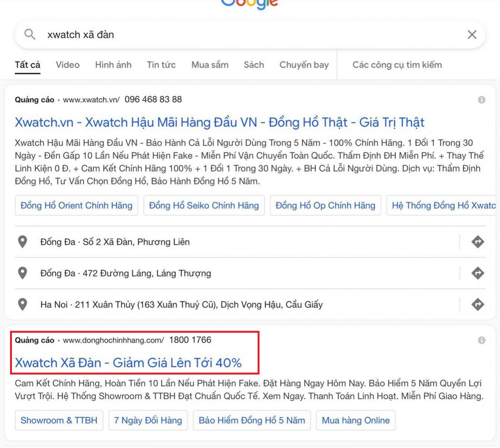The width and height of the screenshot is (500, 448).
Task: Select address Số 2 Xã Đàn, Phương Liên
Action: 115,242
